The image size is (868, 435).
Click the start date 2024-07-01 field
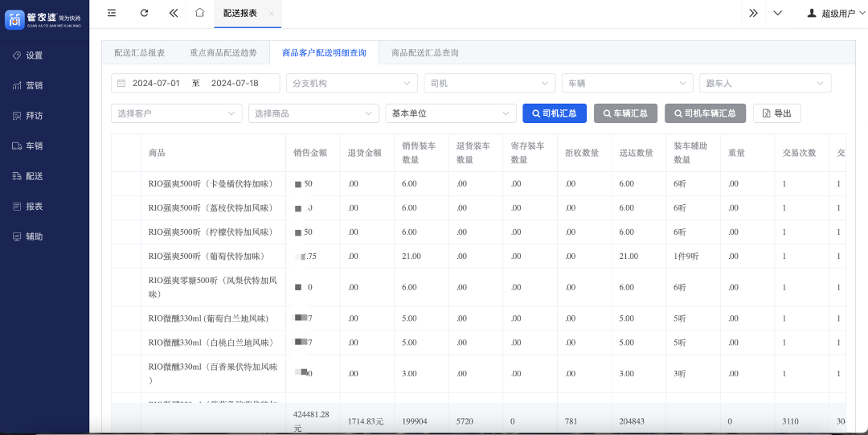[x=156, y=84]
